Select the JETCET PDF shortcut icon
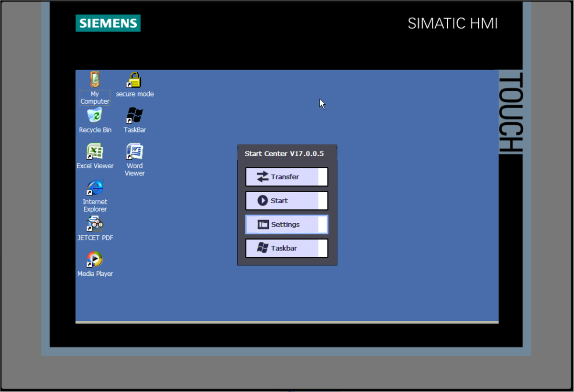This screenshot has height=392, width=574. 95,224
